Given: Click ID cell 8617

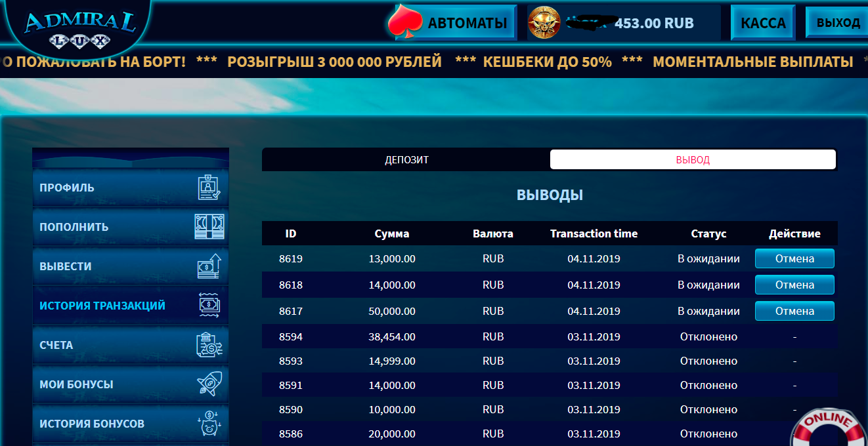Looking at the screenshot, I should tap(291, 311).
